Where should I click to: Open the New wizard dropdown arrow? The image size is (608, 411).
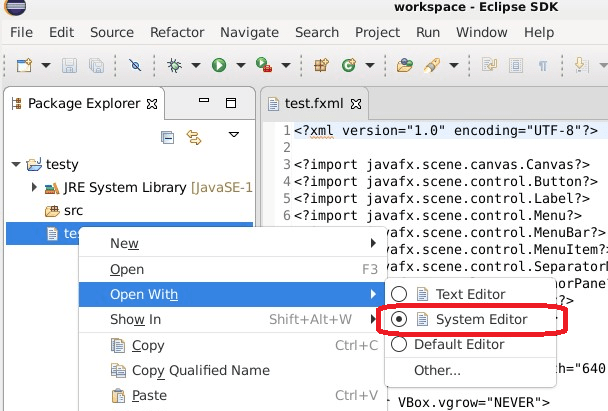pyautogui.click(x=46, y=65)
